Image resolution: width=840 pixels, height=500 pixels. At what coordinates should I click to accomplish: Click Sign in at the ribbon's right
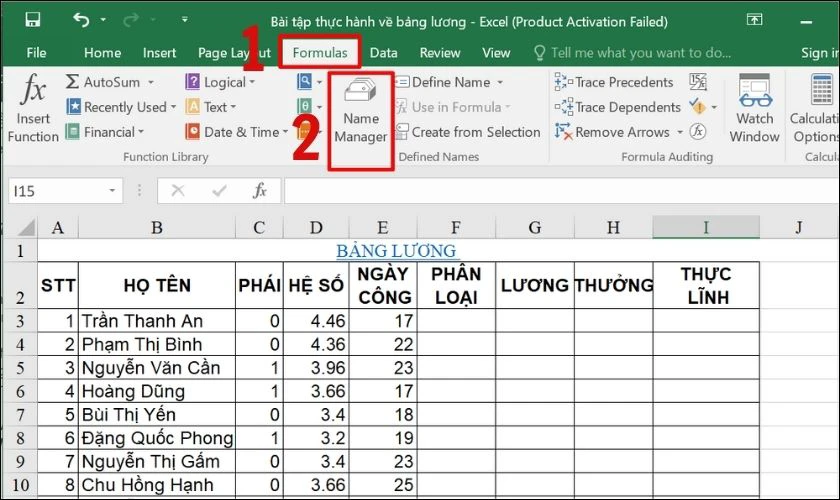pyautogui.click(x=820, y=53)
